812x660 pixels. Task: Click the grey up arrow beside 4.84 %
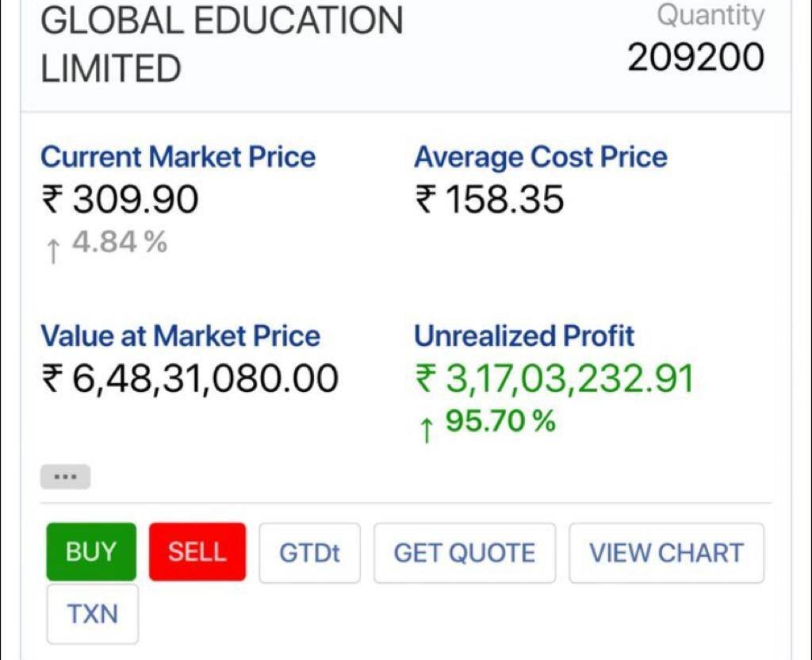tap(52, 251)
